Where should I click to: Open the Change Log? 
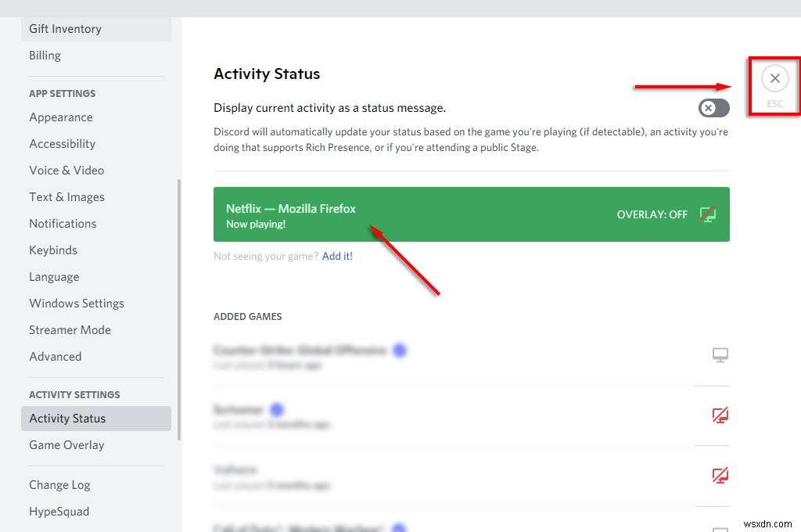coord(59,484)
